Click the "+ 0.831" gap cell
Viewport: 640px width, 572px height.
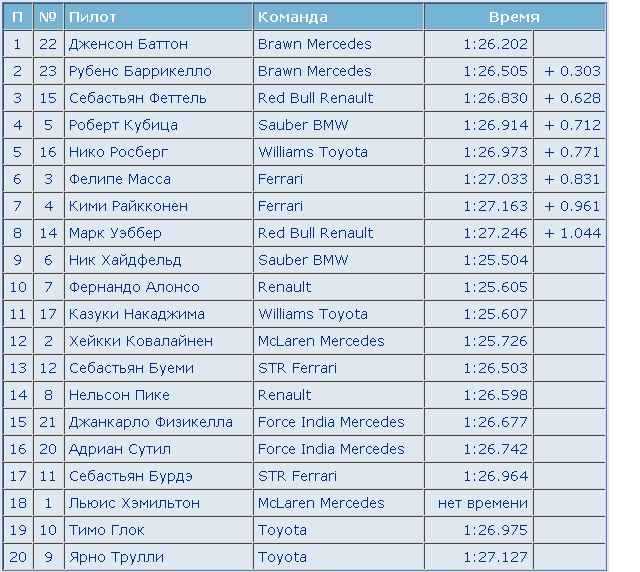tap(572, 179)
